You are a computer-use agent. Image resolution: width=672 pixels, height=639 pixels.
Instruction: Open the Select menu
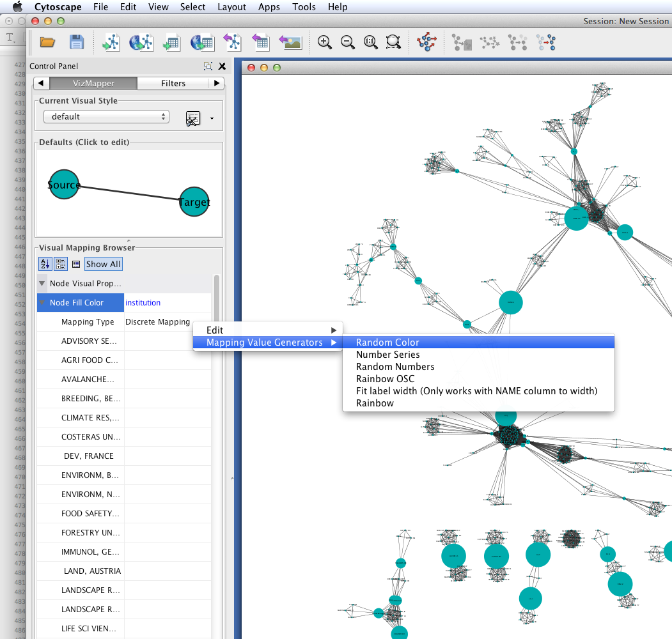(x=192, y=7)
